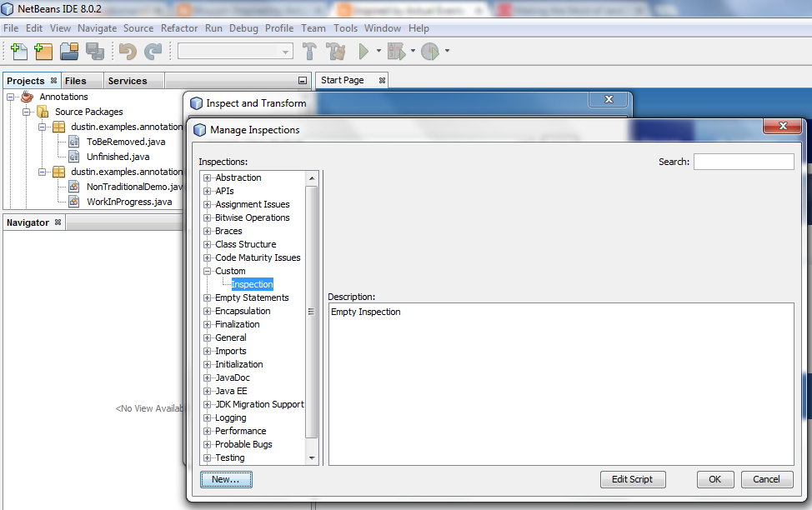The height and width of the screenshot is (510, 812).
Task: Click the Search input field
Action: click(744, 162)
